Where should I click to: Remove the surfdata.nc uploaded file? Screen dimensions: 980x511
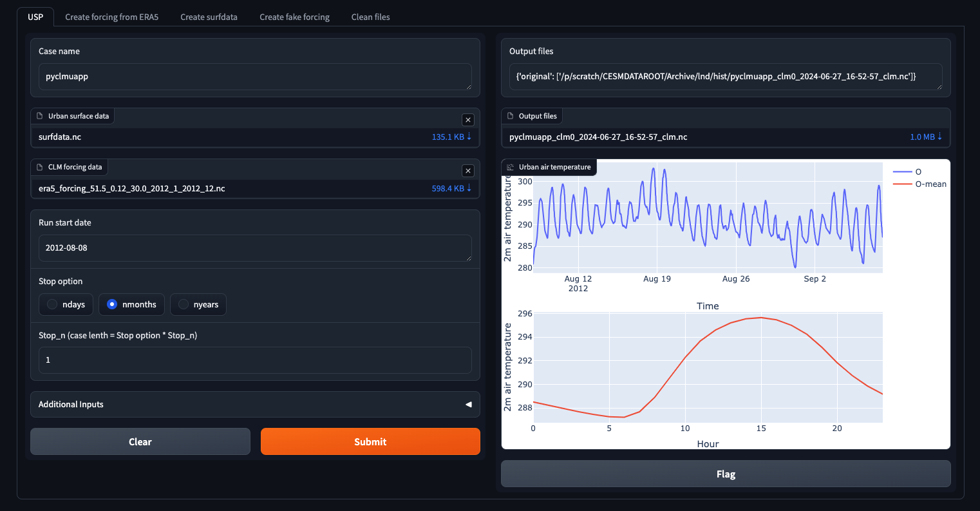tap(468, 119)
